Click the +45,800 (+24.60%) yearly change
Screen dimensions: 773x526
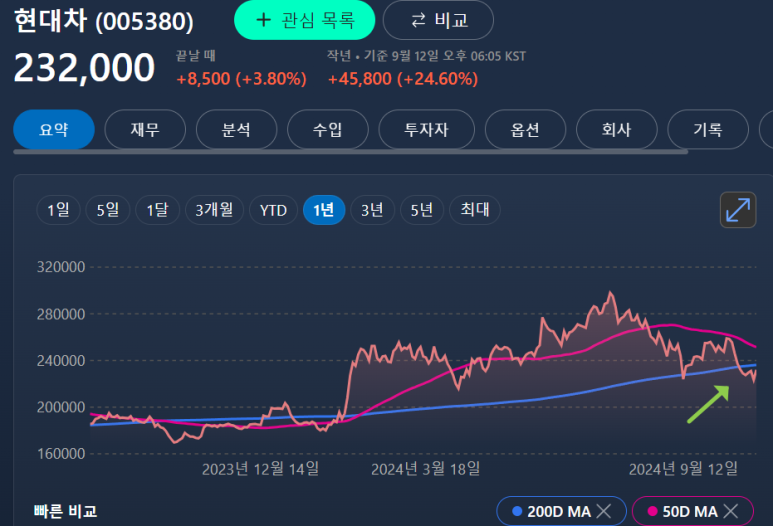tap(403, 79)
